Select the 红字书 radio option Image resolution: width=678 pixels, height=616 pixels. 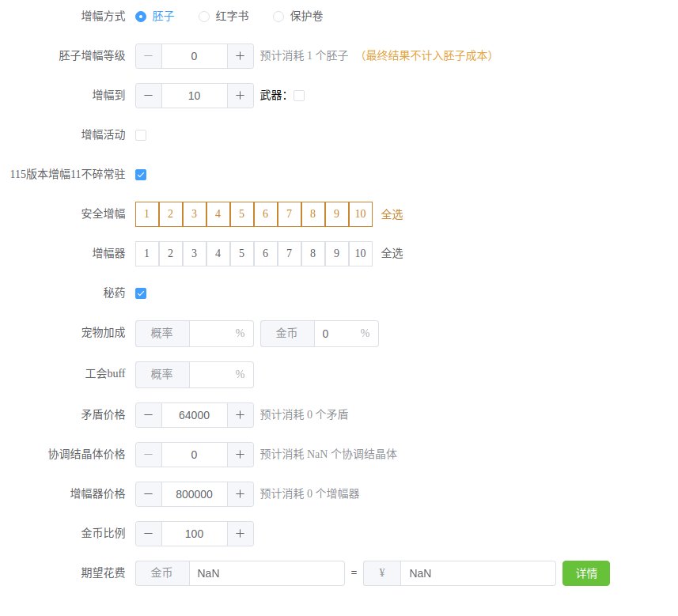[224, 17]
